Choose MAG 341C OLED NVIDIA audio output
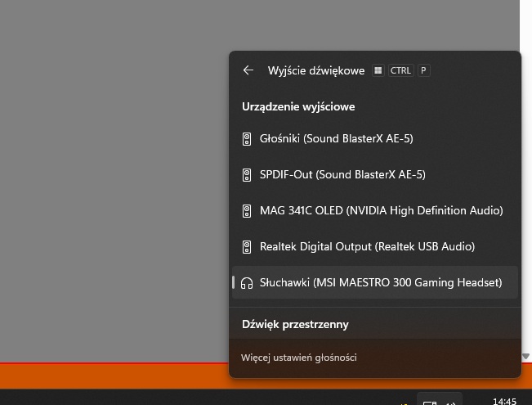 coord(381,211)
